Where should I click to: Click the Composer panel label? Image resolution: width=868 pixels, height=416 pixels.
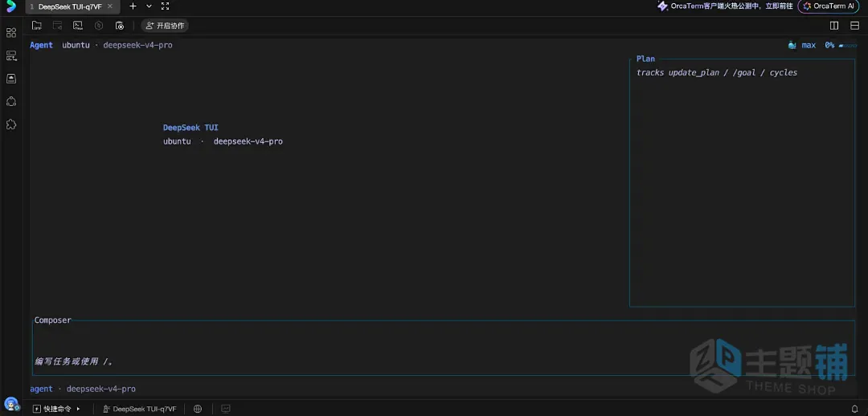[53, 320]
